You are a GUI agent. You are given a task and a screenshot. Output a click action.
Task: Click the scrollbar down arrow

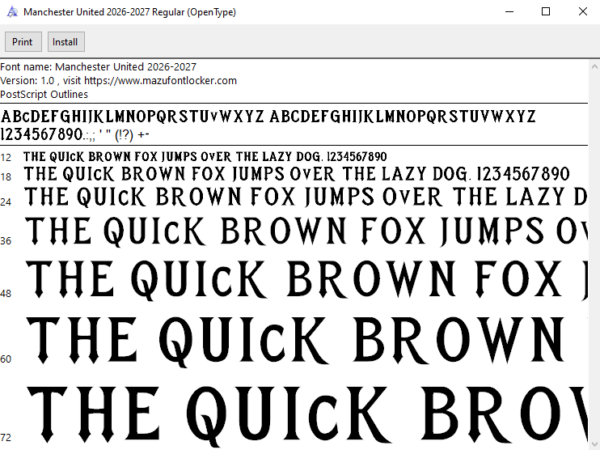point(594,443)
